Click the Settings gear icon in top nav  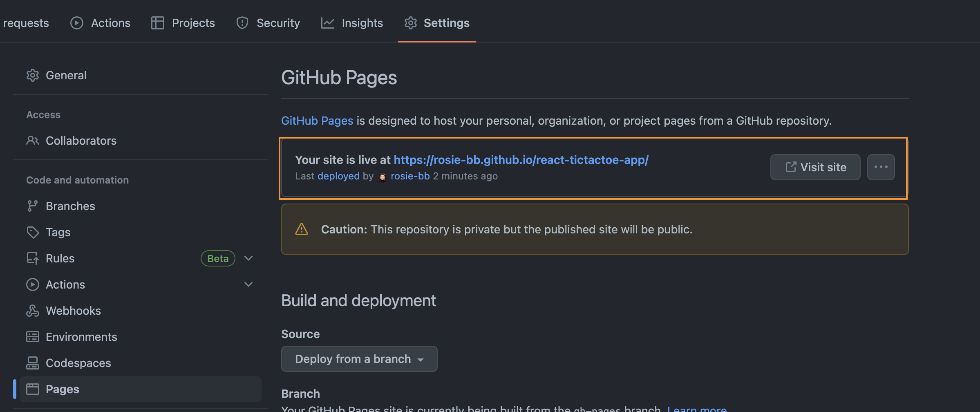click(411, 23)
